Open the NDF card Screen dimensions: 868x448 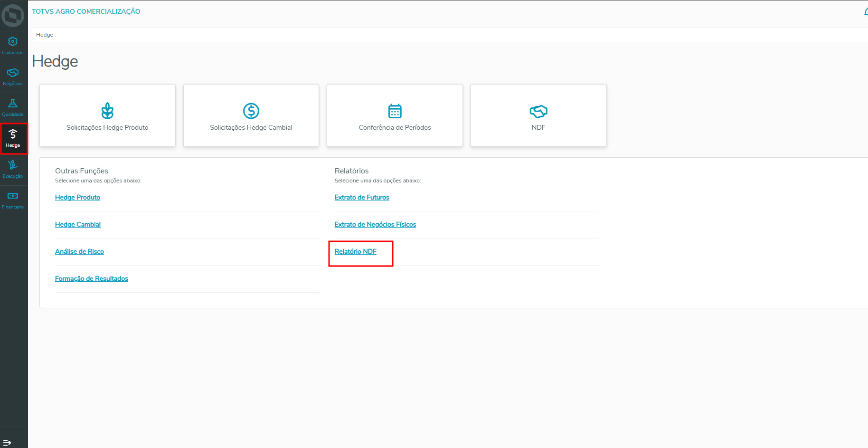click(x=538, y=115)
